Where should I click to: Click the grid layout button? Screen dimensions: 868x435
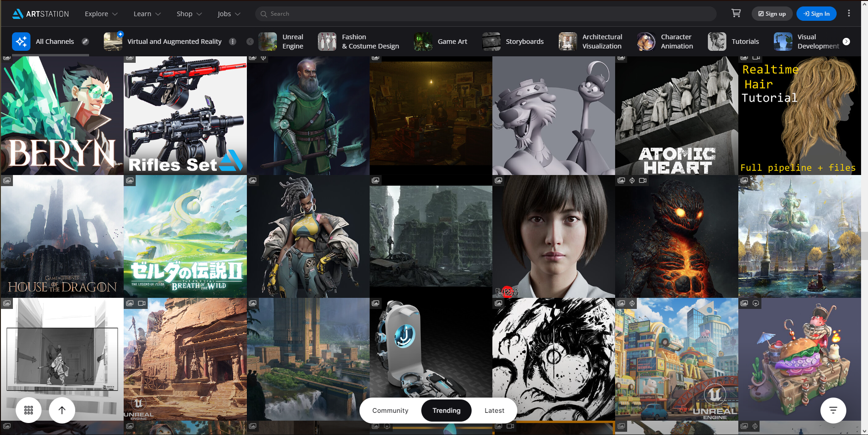[29, 410]
